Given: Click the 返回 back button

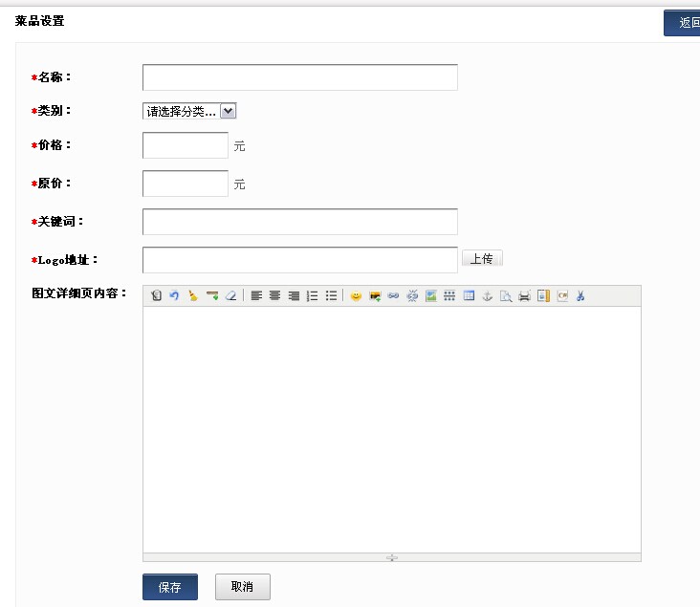Looking at the screenshot, I should 683,23.
